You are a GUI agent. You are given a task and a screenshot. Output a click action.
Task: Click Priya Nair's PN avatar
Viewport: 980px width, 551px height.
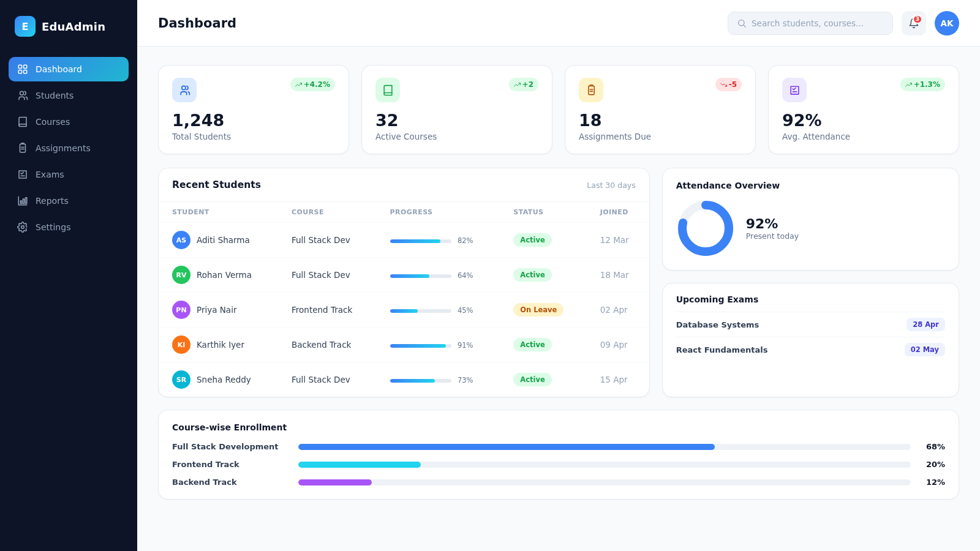181,310
